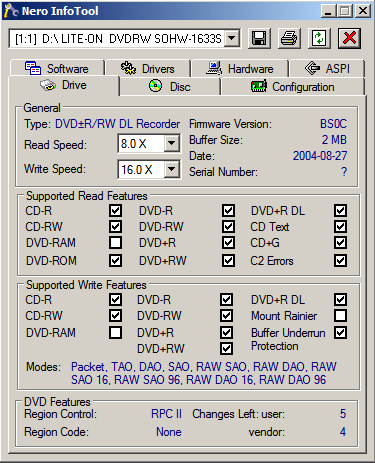The width and height of the screenshot is (375, 463).
Task: Click the printer icon
Action: point(289,39)
